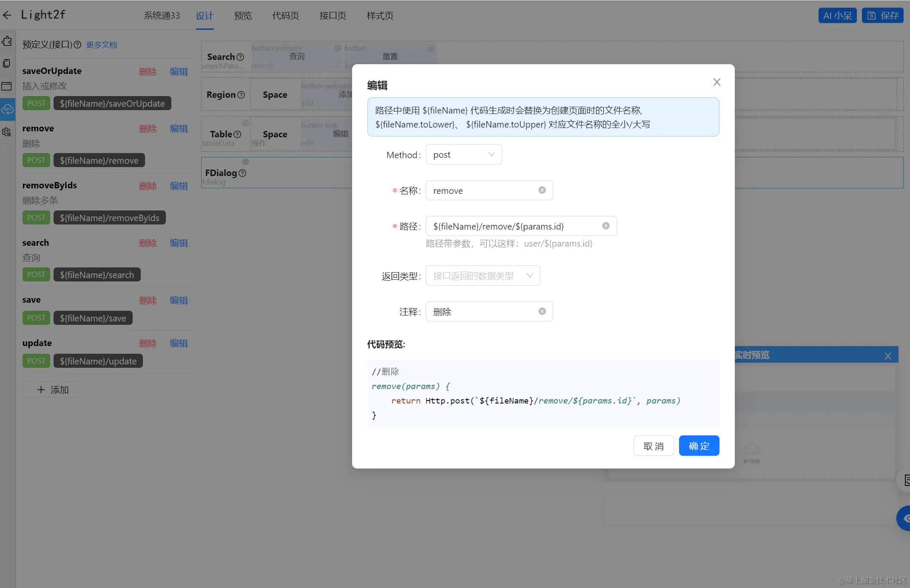Click the ${fileName}/saveOrUpdate path tag
Image resolution: width=910 pixels, height=588 pixels.
point(112,103)
